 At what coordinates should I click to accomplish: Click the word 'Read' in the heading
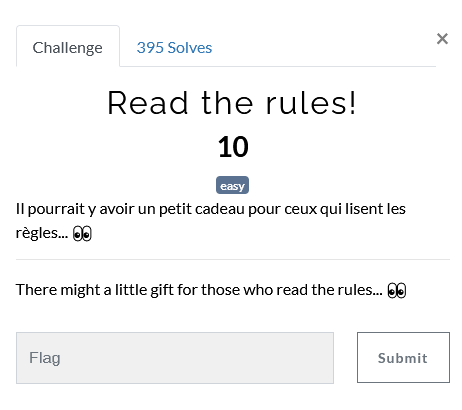[147, 103]
